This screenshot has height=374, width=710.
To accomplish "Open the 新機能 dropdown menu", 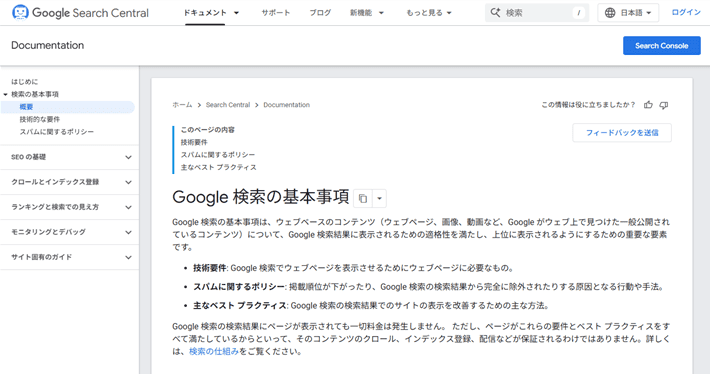I will tap(367, 13).
